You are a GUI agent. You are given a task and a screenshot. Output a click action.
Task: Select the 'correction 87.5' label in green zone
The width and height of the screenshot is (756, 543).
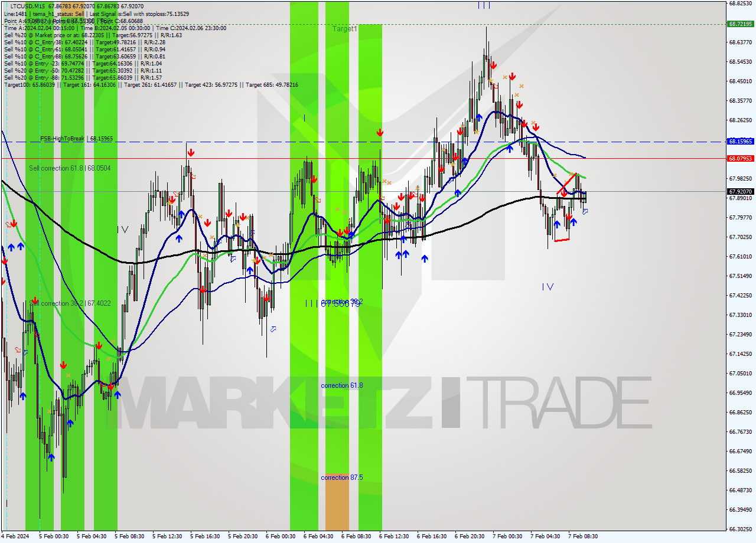click(x=342, y=477)
